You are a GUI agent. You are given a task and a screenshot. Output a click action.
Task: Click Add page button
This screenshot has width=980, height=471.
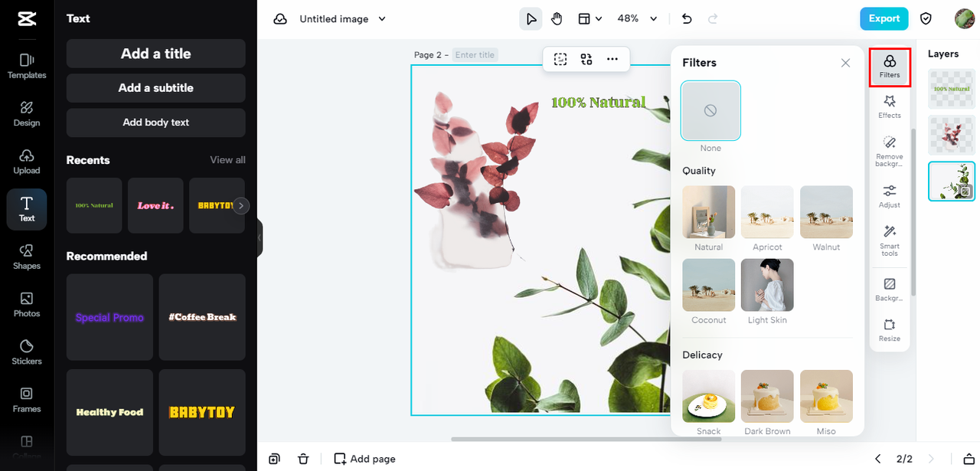pyautogui.click(x=365, y=459)
